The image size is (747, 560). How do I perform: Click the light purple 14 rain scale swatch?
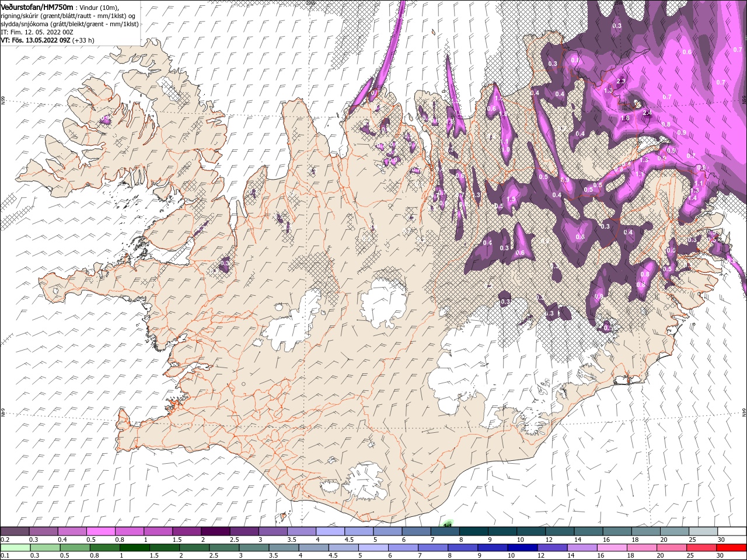point(581,548)
